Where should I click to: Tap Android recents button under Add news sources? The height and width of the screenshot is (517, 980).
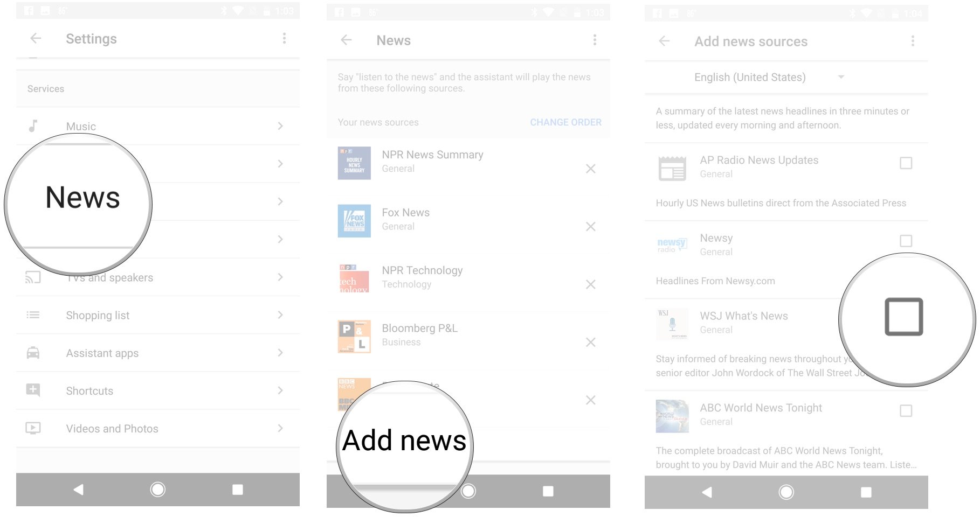[866, 492]
